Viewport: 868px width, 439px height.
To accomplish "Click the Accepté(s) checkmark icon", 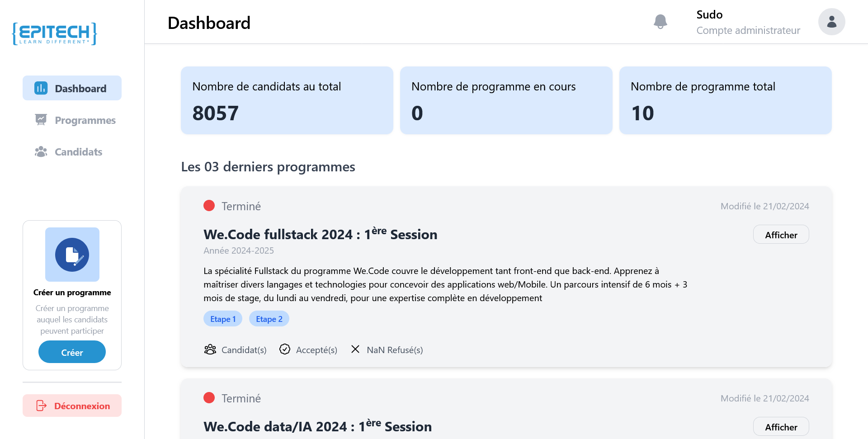I will (x=285, y=349).
